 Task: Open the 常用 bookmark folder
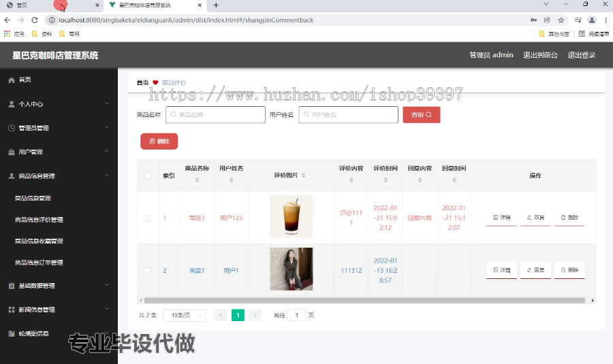[69, 34]
